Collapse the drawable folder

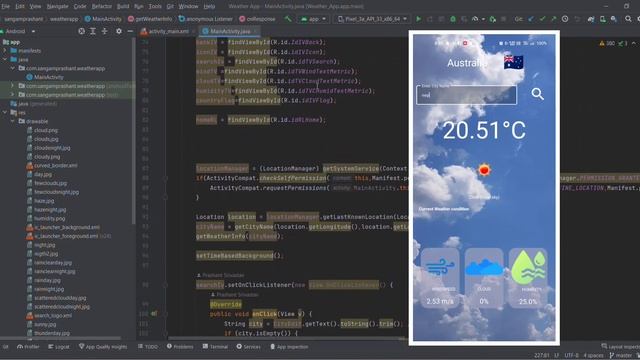coord(13,121)
